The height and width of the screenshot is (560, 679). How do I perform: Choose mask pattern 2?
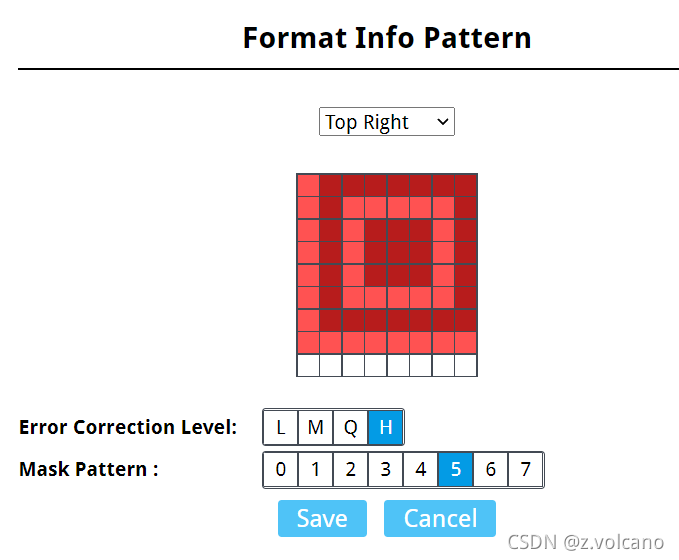(351, 469)
